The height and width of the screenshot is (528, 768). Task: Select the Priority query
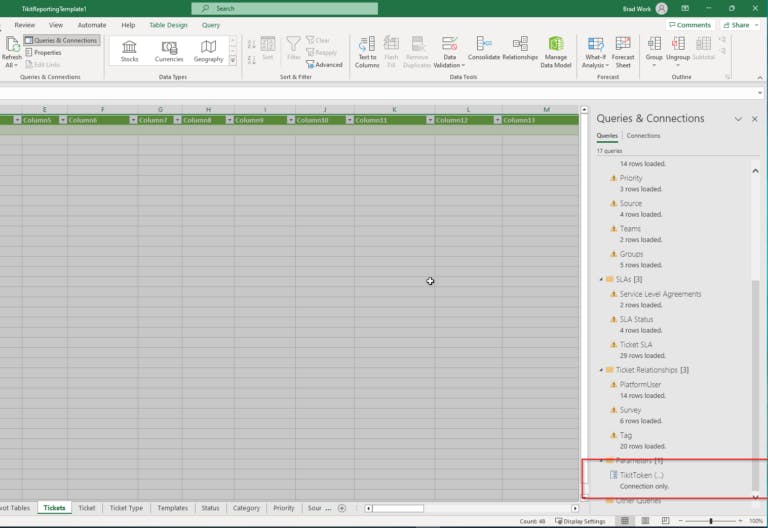pyautogui.click(x=630, y=178)
